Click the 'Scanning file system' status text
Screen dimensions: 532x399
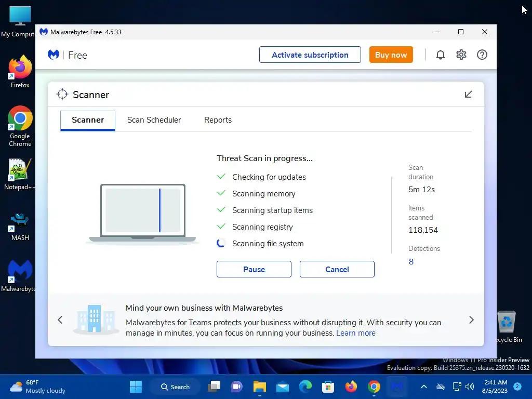[x=268, y=244]
